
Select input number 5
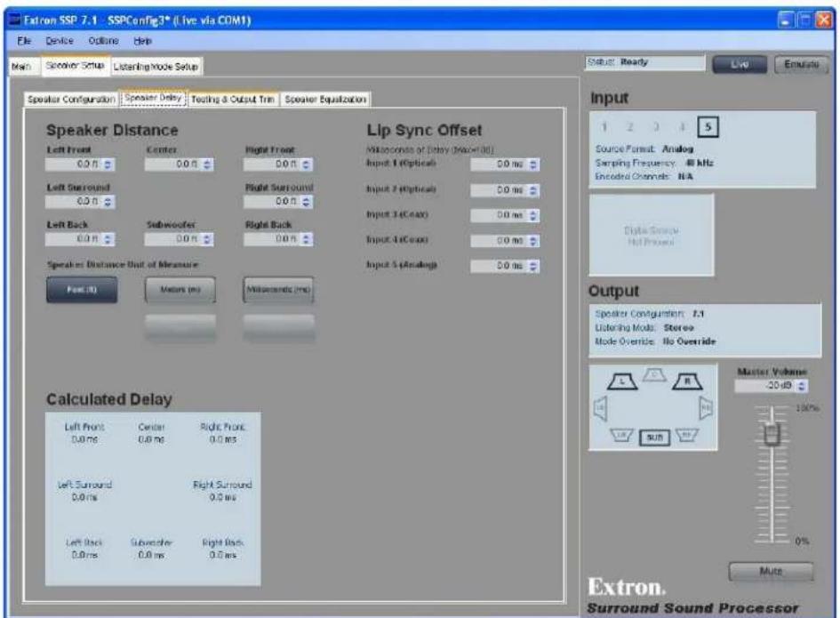[x=708, y=127]
